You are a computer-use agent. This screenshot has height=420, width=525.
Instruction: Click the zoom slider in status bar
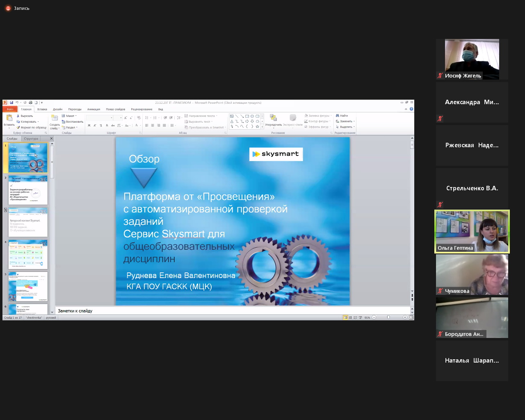click(x=388, y=317)
